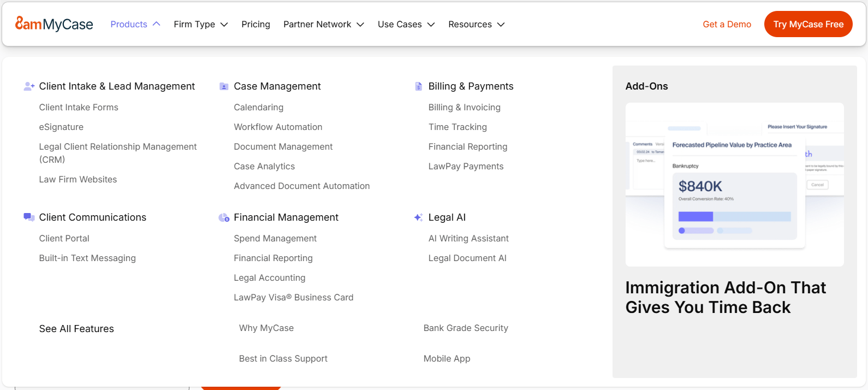Click the Get a Demo link
The height and width of the screenshot is (390, 868).
pos(727,24)
